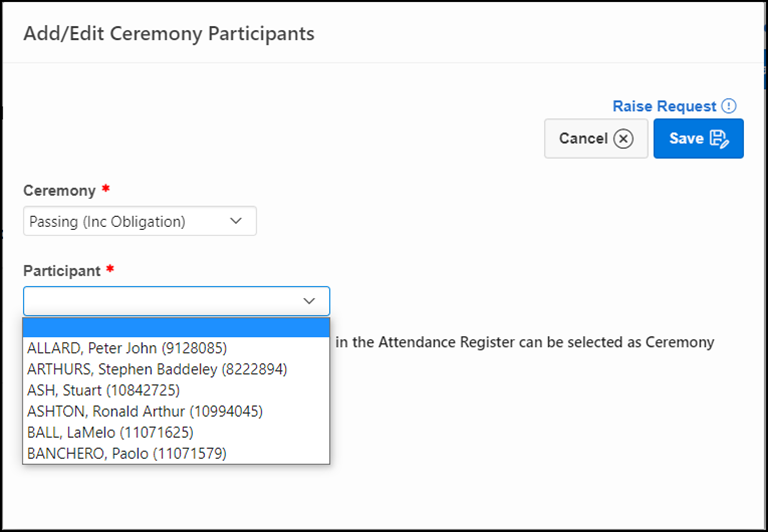Screen dimensions: 768x532
Task: Click the Add/Edit Ceremony Participants dialog title
Action: (x=169, y=33)
